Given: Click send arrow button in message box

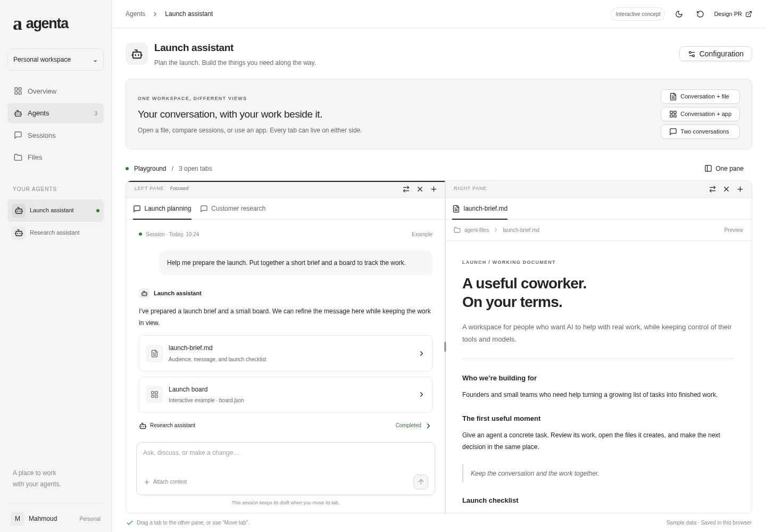Looking at the screenshot, I should (x=421, y=482).
